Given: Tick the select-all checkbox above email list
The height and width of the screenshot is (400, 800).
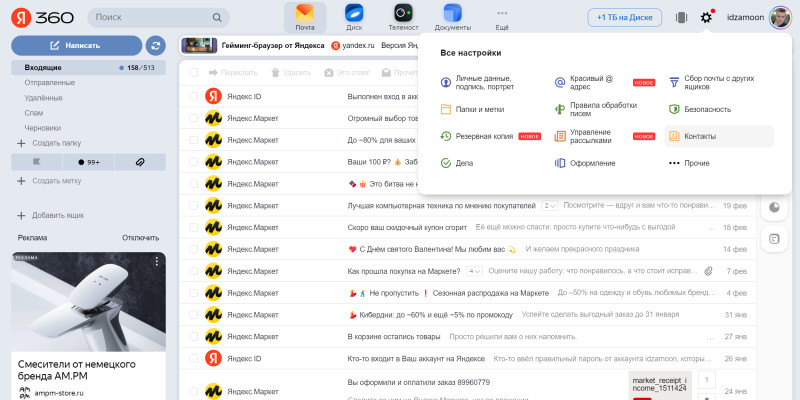Looking at the screenshot, I should click(193, 73).
